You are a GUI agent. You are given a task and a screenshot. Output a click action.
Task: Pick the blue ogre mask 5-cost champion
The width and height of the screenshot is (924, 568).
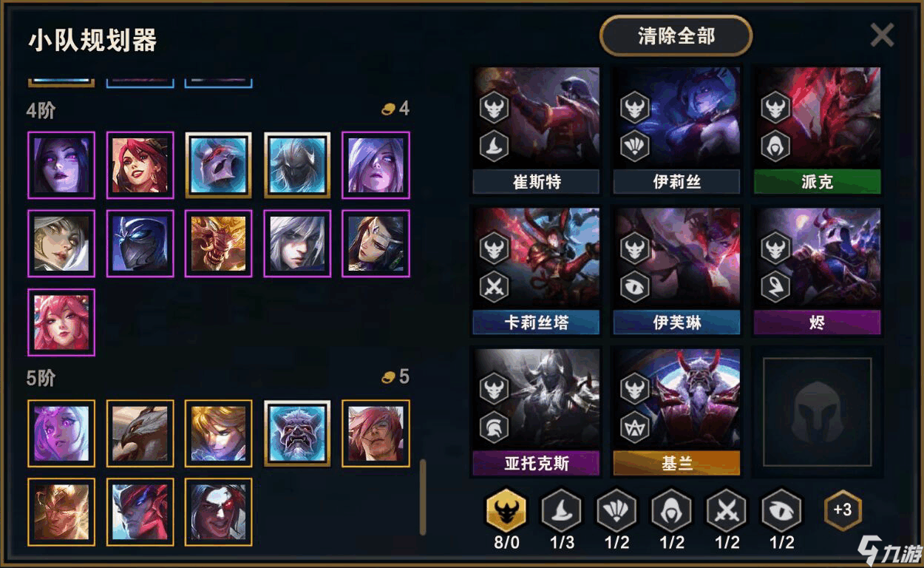click(297, 433)
